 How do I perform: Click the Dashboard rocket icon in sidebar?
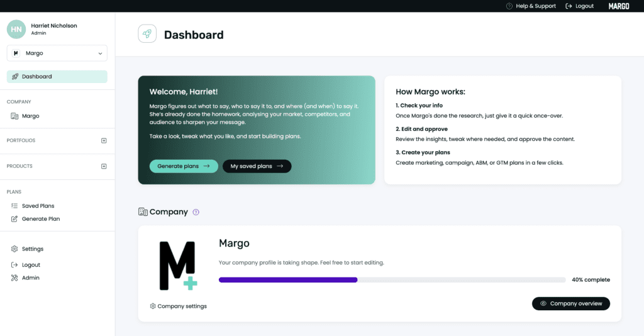tap(15, 76)
